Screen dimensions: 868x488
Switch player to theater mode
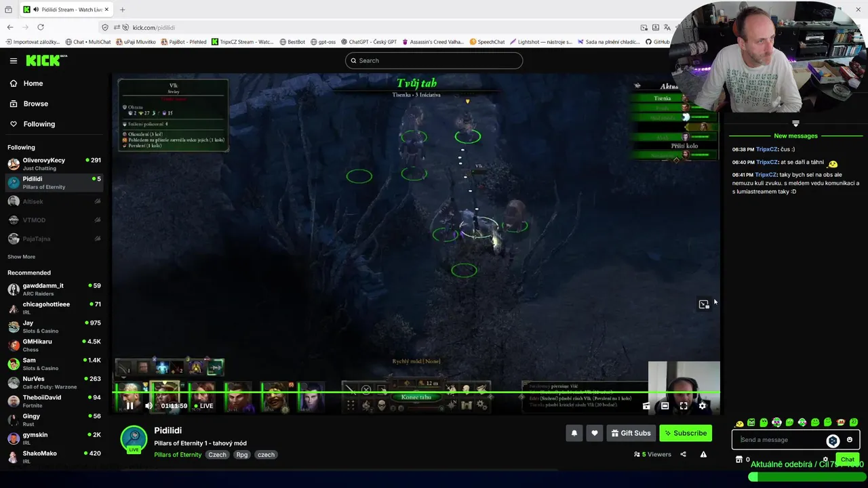coord(665,406)
